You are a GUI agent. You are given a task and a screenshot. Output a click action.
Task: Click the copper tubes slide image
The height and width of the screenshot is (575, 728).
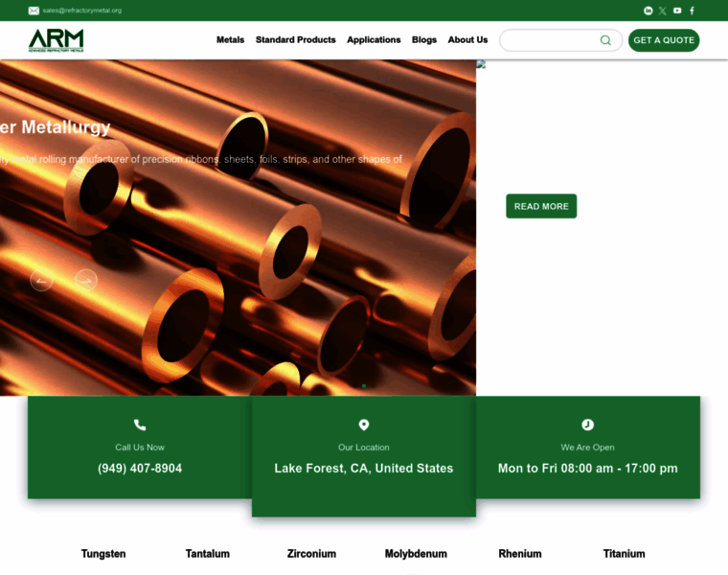coord(238,227)
